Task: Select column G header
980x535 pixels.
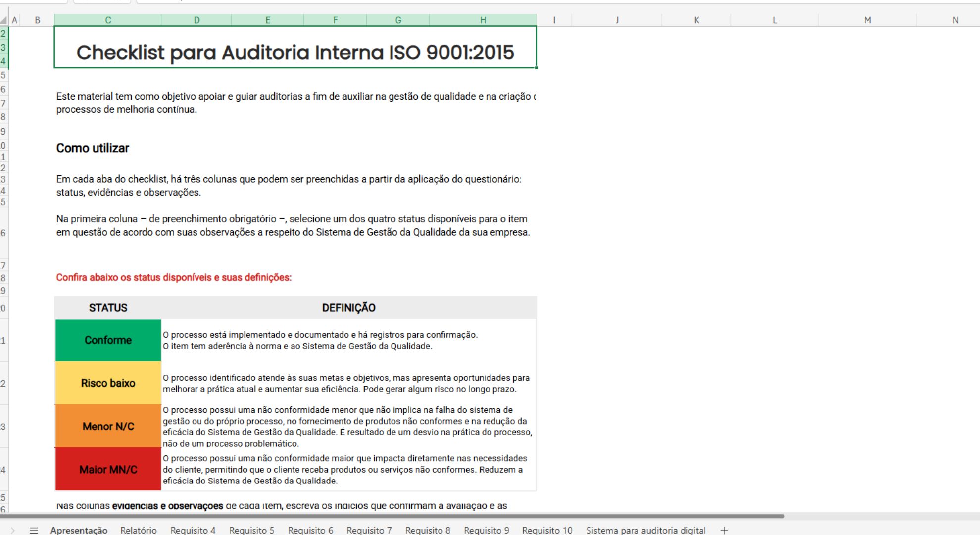Action: [398, 20]
